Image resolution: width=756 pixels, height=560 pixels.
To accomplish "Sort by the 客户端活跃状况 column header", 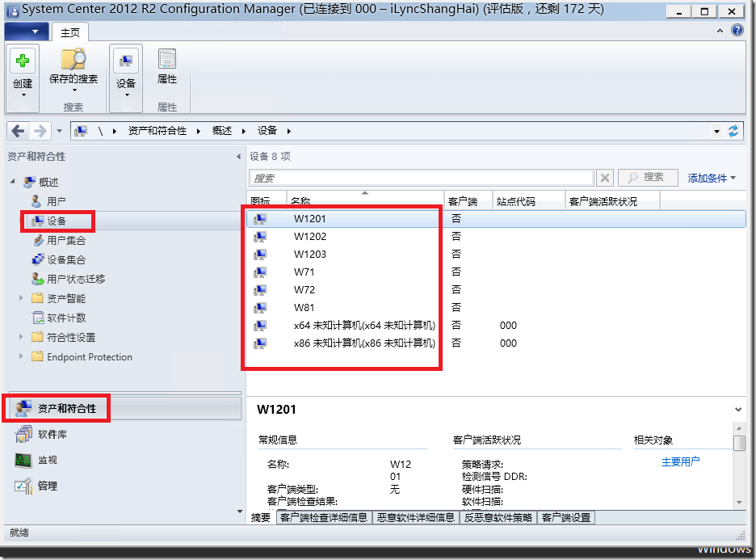I will point(612,200).
